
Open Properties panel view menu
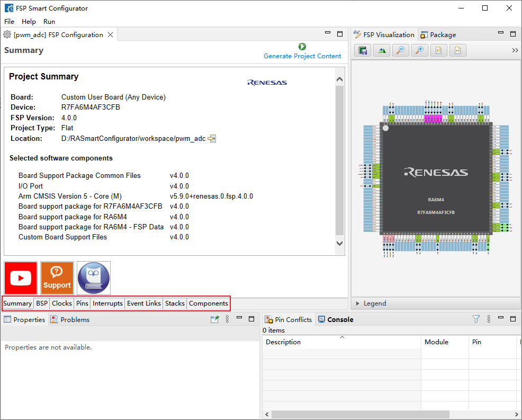pos(227,319)
